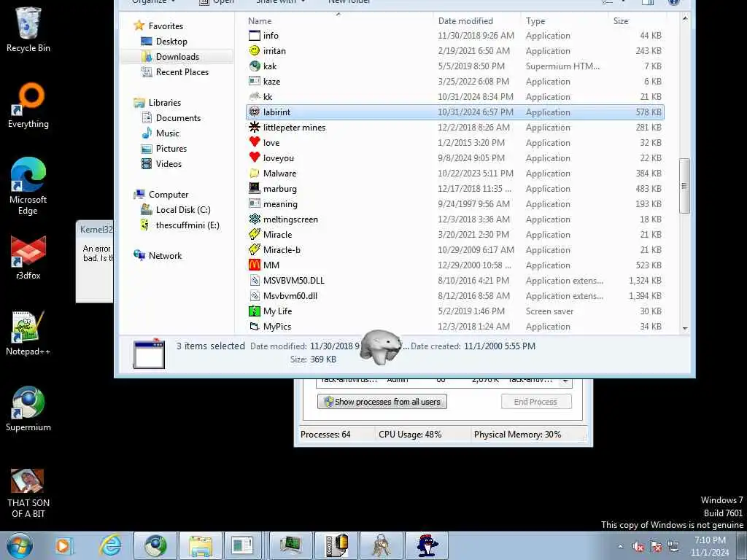Sort files by Name column header
This screenshot has width=747, height=560.
(x=260, y=21)
